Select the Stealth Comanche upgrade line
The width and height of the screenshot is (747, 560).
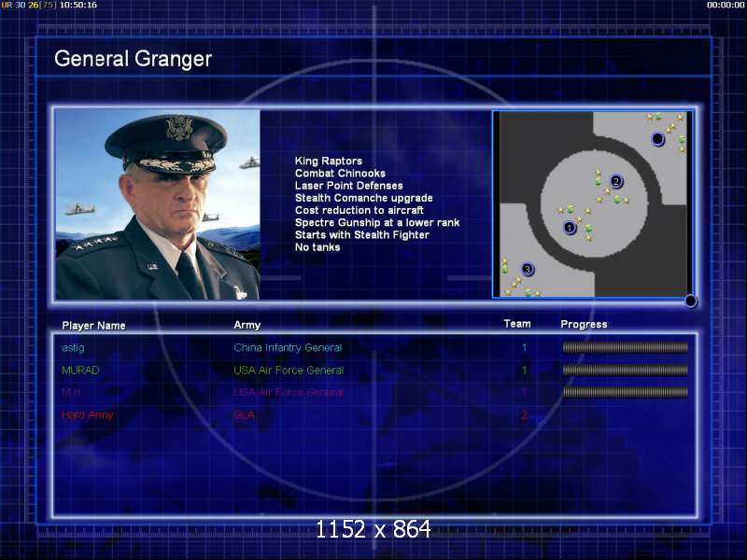click(x=363, y=198)
